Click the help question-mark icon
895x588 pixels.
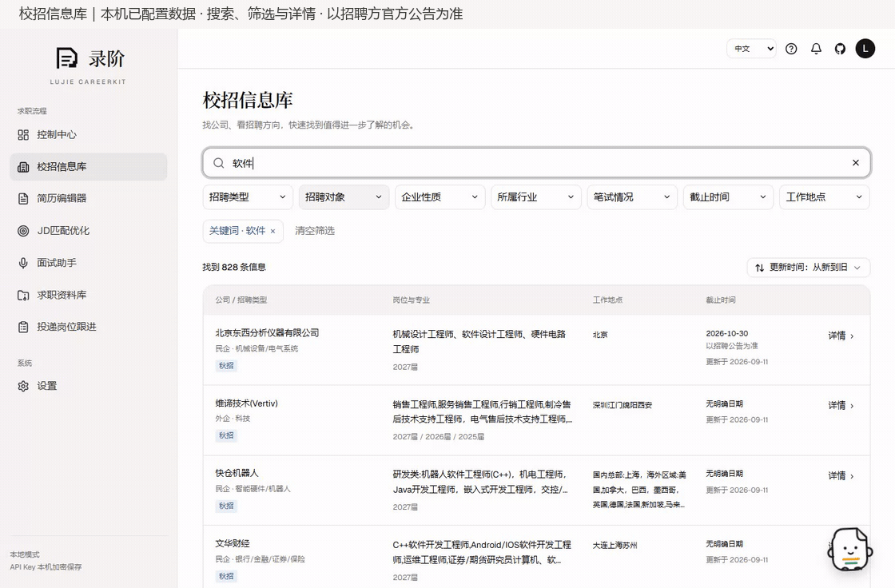click(791, 49)
